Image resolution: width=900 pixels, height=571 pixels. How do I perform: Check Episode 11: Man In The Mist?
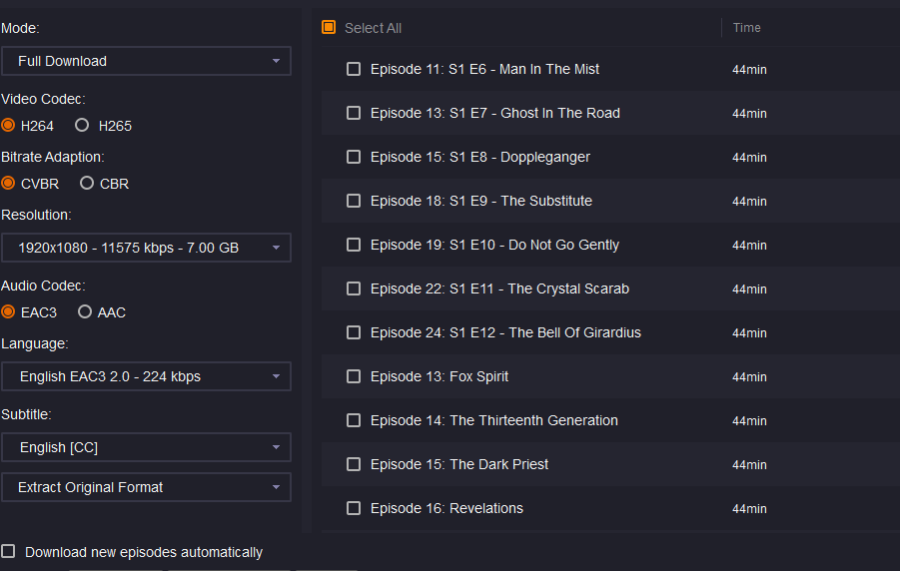coord(353,69)
